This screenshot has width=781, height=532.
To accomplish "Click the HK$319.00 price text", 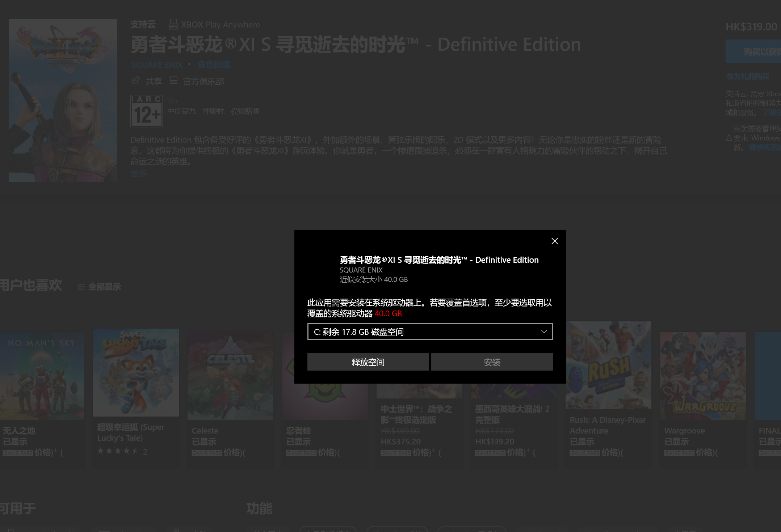I will [x=751, y=26].
